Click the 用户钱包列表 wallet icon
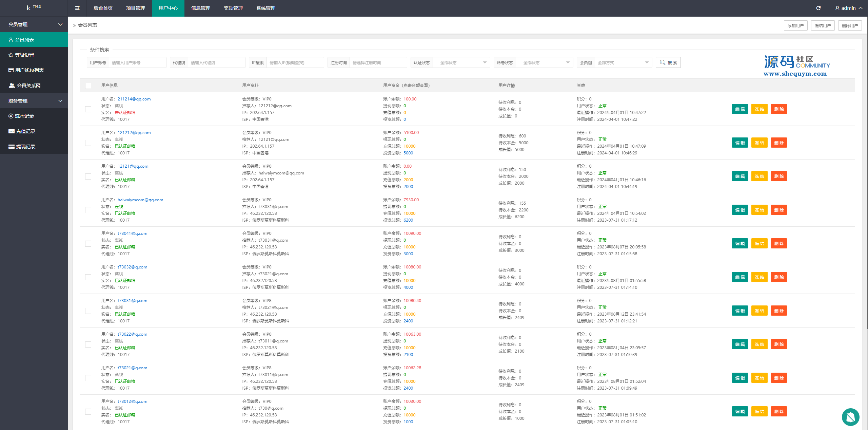Viewport: 868px width, 430px height. (11, 70)
